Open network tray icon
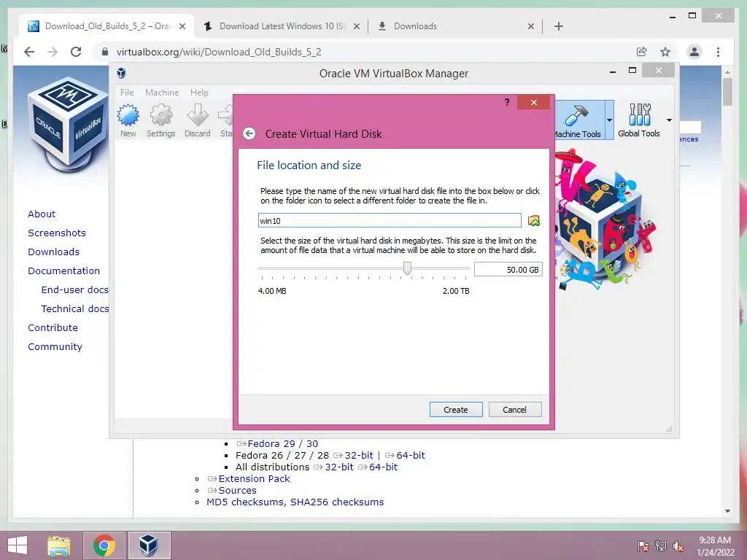 [x=661, y=546]
